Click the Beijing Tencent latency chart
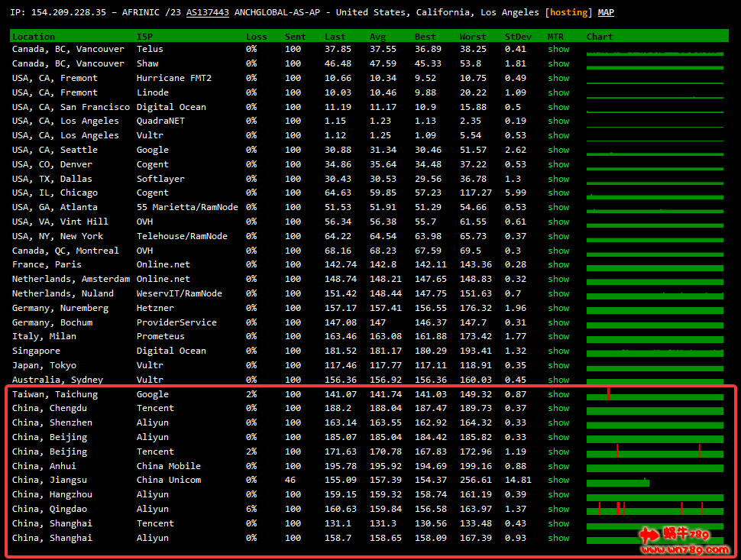 (x=655, y=452)
